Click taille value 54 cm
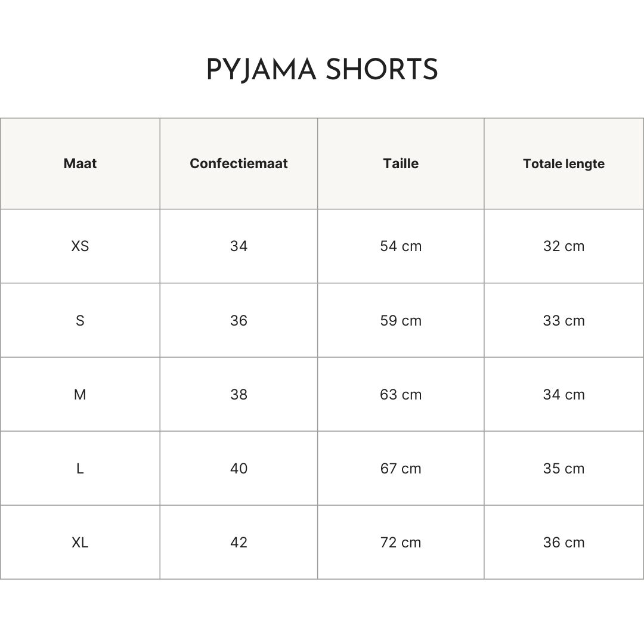Image resolution: width=644 pixels, height=644 pixels. click(x=401, y=246)
